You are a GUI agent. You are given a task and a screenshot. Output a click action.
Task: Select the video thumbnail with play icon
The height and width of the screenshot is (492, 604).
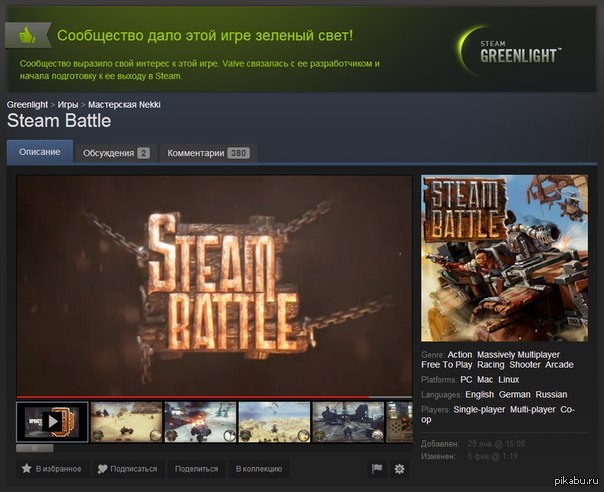pos(52,421)
